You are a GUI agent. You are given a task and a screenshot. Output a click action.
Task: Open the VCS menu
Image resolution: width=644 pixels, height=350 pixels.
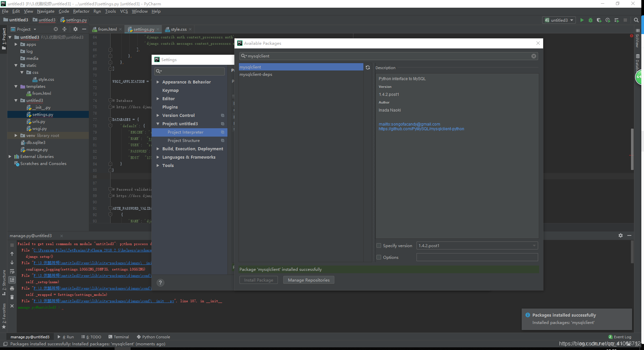[124, 11]
